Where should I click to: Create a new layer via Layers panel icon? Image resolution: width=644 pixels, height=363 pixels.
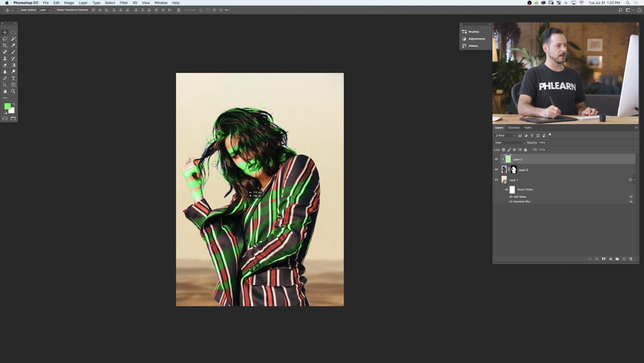point(624,259)
